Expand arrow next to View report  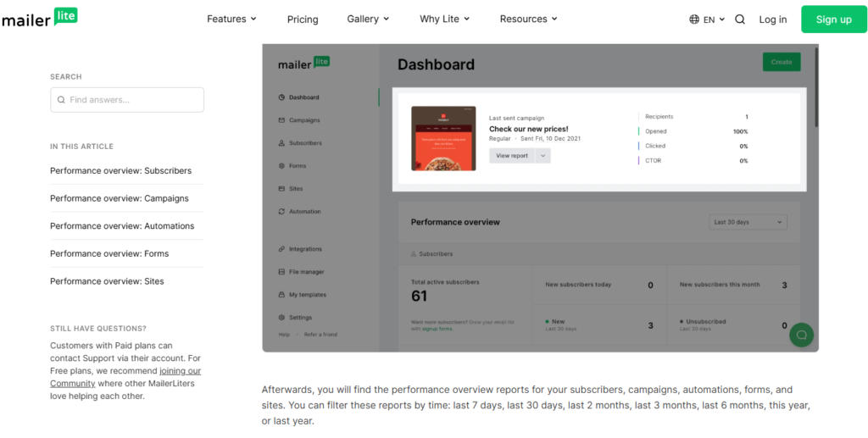543,156
